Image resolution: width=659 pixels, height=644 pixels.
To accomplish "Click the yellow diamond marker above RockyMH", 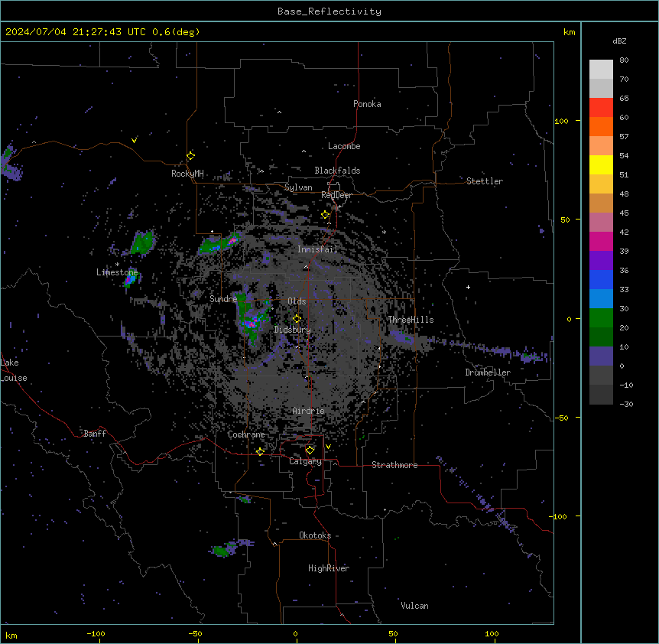I will 191,156.
